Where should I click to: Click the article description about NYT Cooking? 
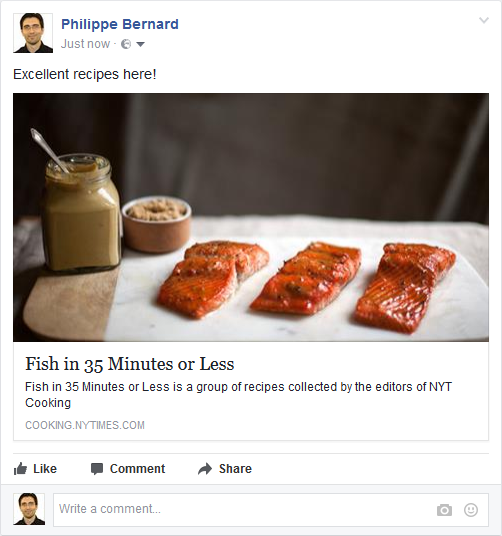[239, 394]
